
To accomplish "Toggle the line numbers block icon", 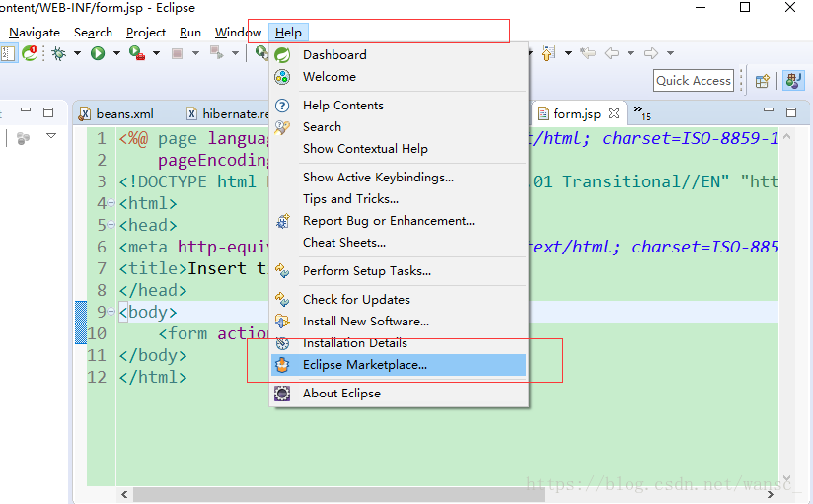I will (8, 53).
